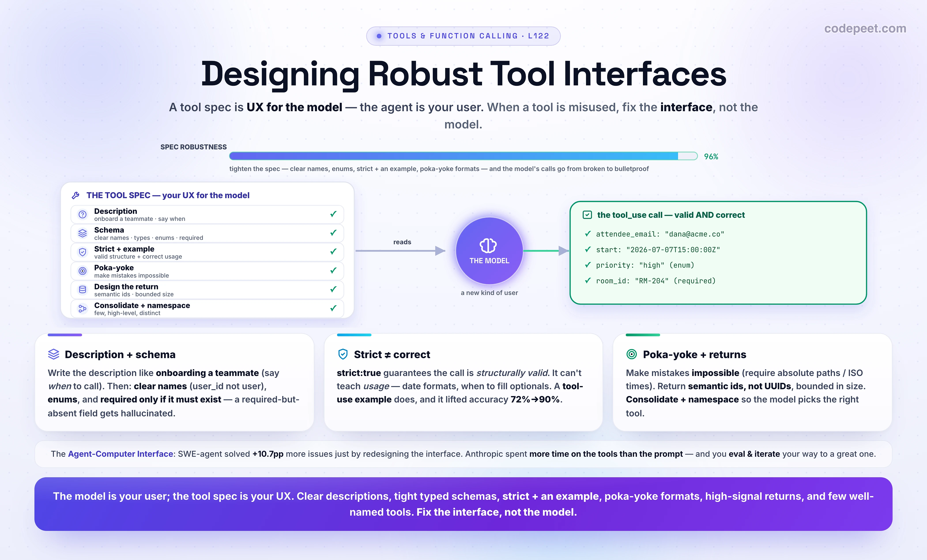Image resolution: width=927 pixels, height=560 pixels.
Task: Click the checkmark next to attendee_email
Action: 588,234
